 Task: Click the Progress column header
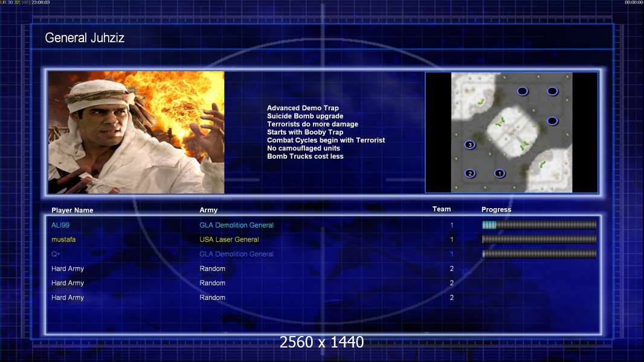pos(496,210)
